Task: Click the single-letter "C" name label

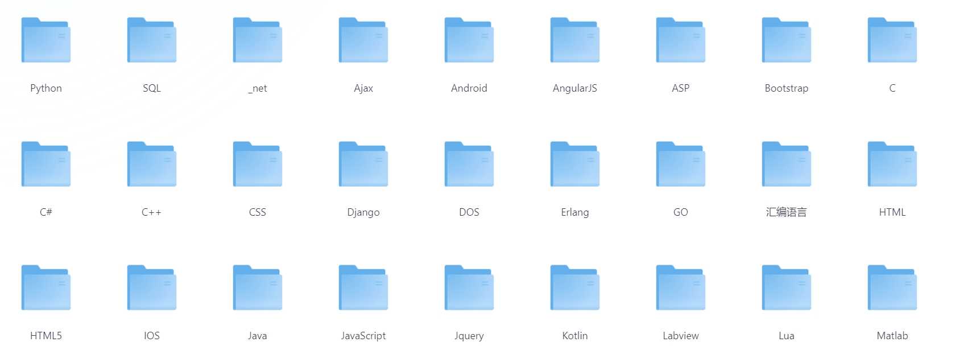Action: pos(892,88)
